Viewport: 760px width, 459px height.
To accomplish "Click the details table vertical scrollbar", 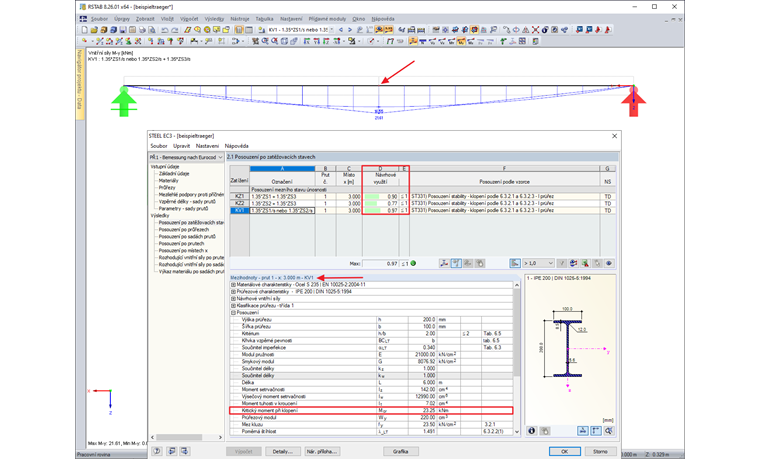I will pos(517,358).
